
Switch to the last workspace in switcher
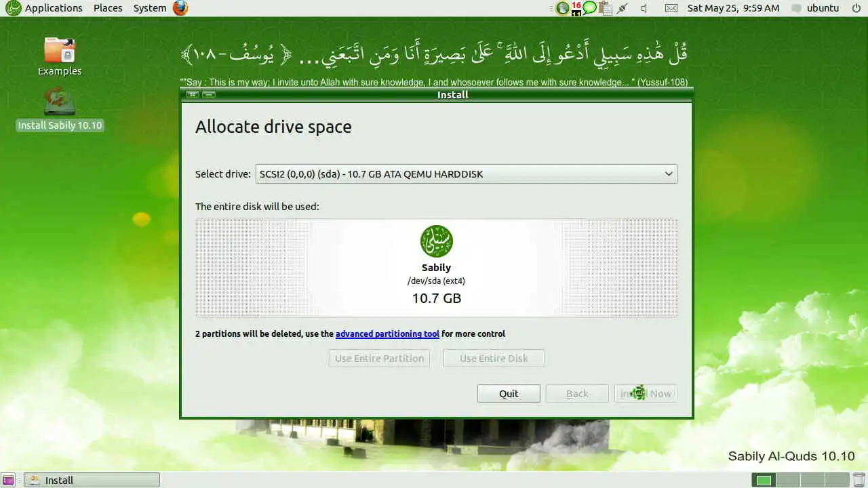[837, 481]
